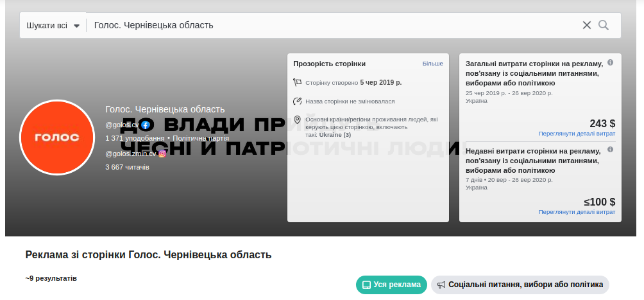Click the info icon beside recent page spend
This screenshot has height=300, width=644.
click(x=610, y=149)
